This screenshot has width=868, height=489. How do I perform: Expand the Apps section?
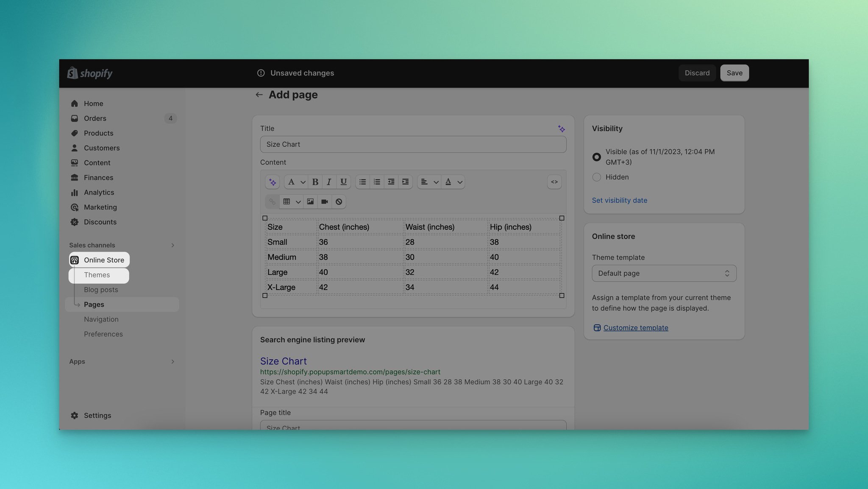[172, 361]
